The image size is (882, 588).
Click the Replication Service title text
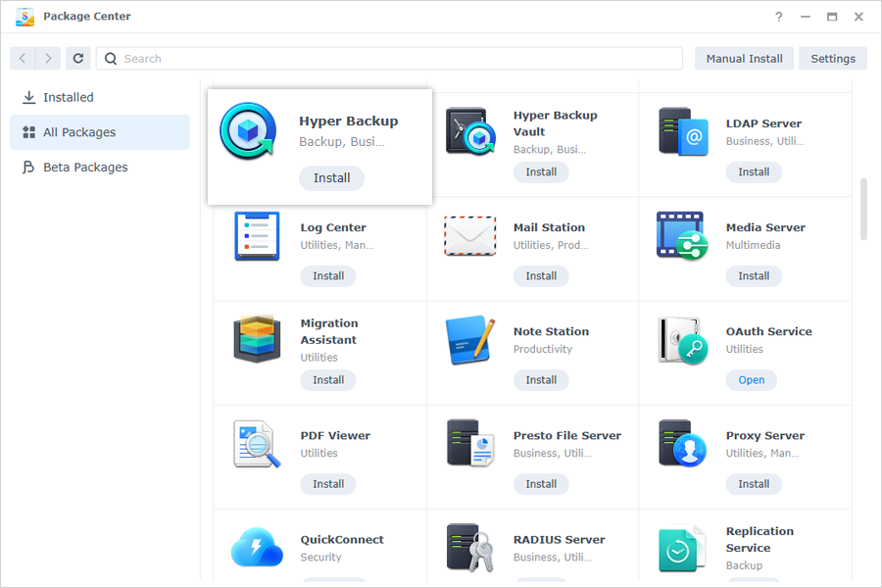[x=759, y=540]
